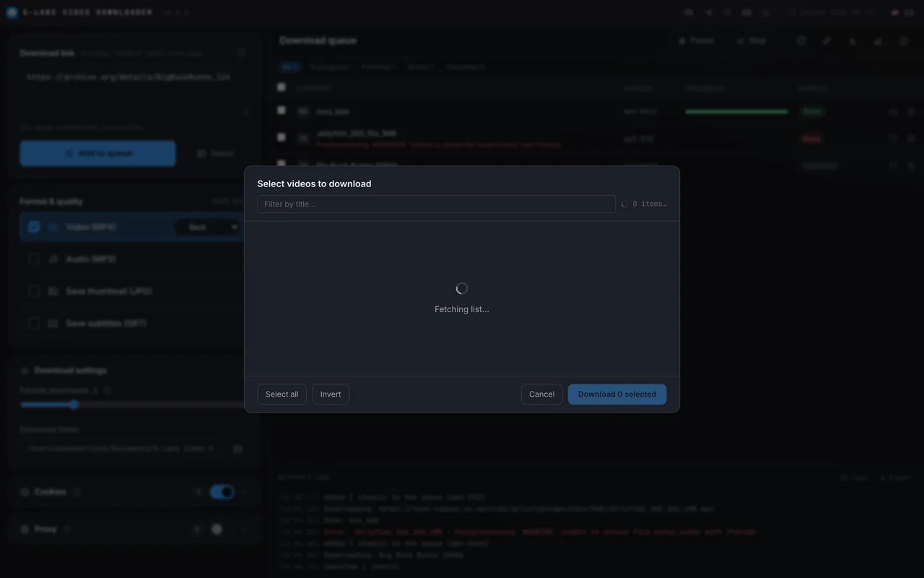Toggle the Audio (MP3) option
Image resolution: width=924 pixels, height=578 pixels.
point(34,259)
